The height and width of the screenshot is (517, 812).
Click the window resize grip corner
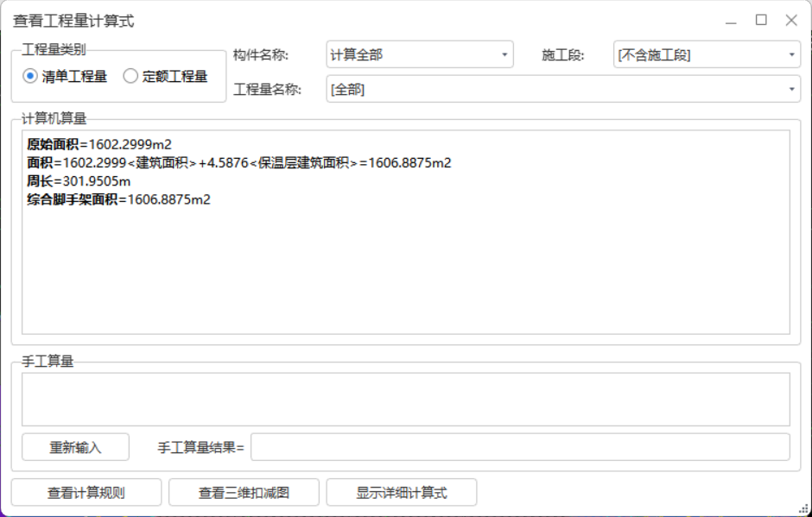click(803, 509)
